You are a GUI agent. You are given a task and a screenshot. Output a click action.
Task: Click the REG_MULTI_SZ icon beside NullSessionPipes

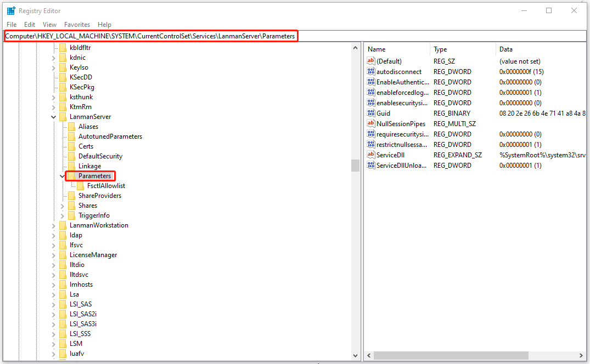click(x=371, y=123)
